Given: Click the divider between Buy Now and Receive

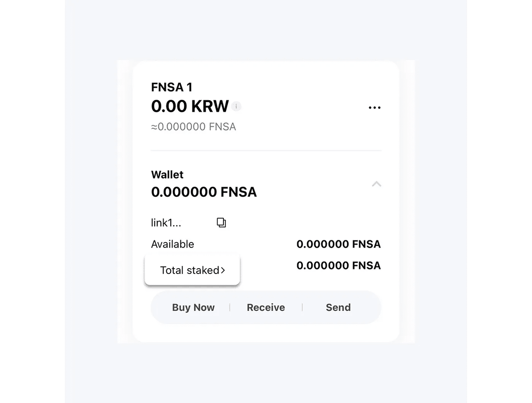Looking at the screenshot, I should 230,307.
